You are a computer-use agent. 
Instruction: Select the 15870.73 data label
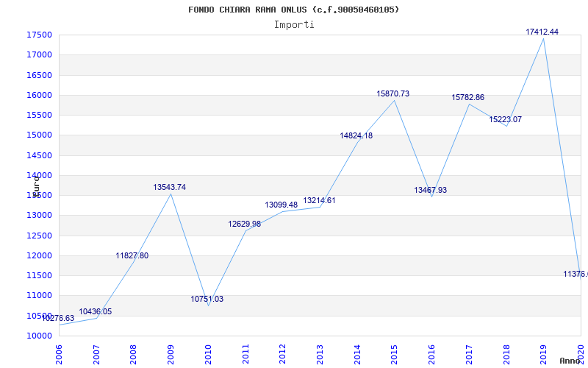pos(393,94)
